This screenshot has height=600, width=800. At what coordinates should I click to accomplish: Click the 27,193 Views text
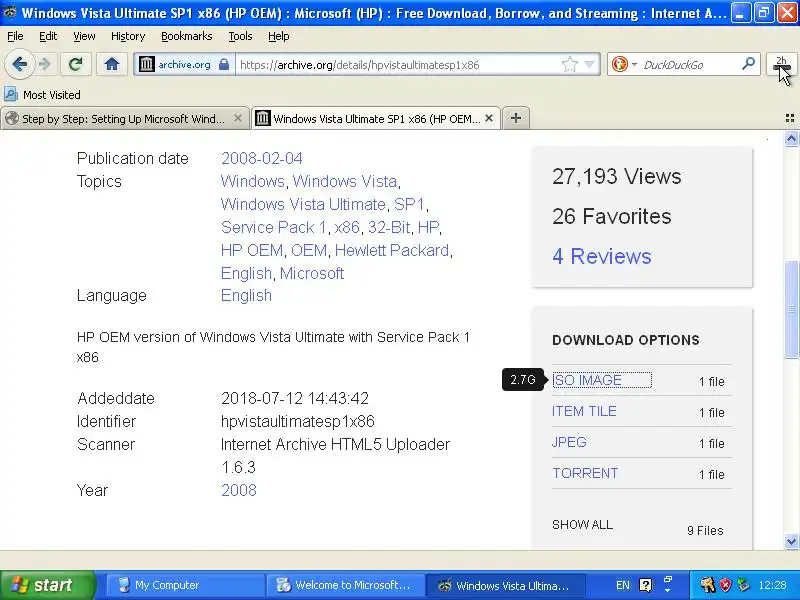[x=616, y=176]
